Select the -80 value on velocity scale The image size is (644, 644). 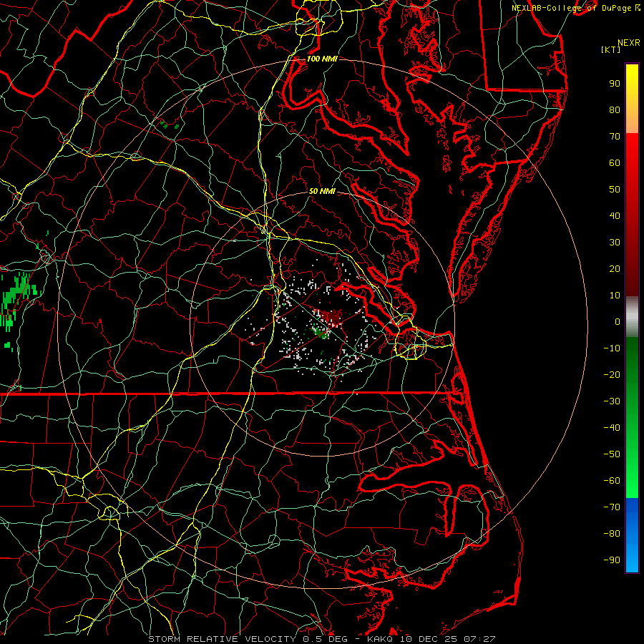[612, 534]
